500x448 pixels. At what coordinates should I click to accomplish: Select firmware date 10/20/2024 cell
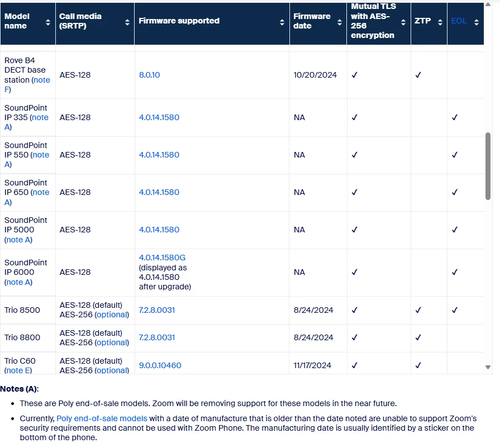(315, 75)
